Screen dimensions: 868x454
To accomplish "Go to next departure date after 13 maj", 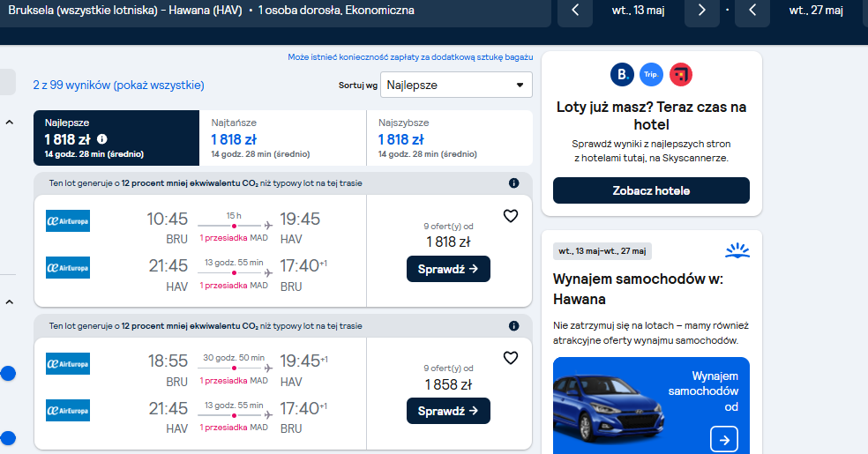I will [x=702, y=10].
